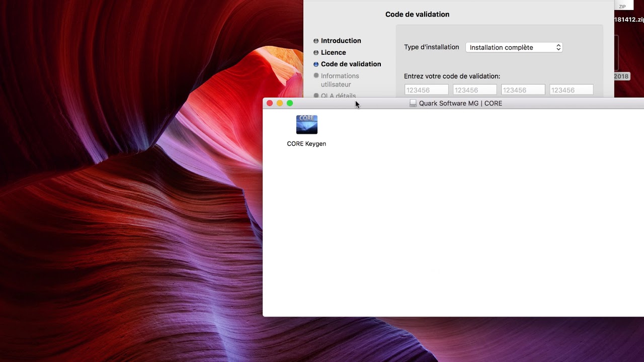Click the Quark Software MG | CORE title
Image resolution: width=644 pixels, height=362 pixels.
tap(460, 103)
